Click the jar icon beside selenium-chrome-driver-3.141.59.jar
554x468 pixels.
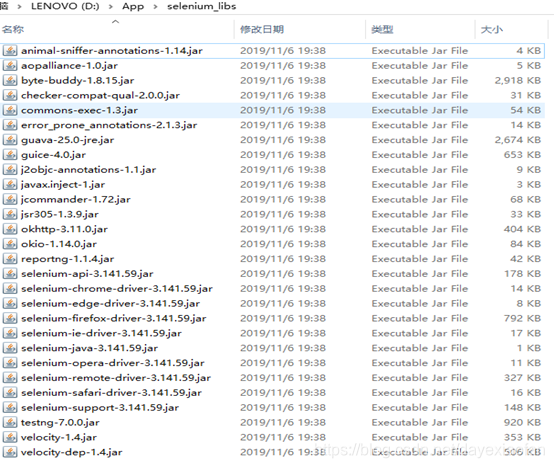coord(10,289)
